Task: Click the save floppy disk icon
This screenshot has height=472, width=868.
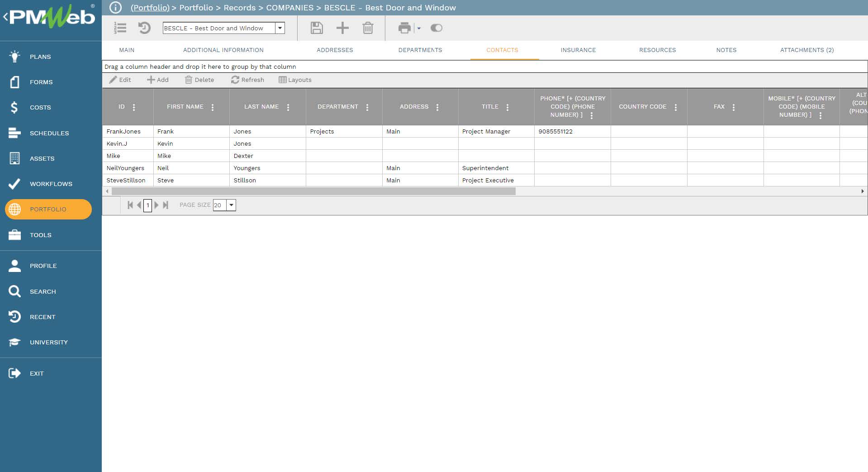Action: (317, 28)
